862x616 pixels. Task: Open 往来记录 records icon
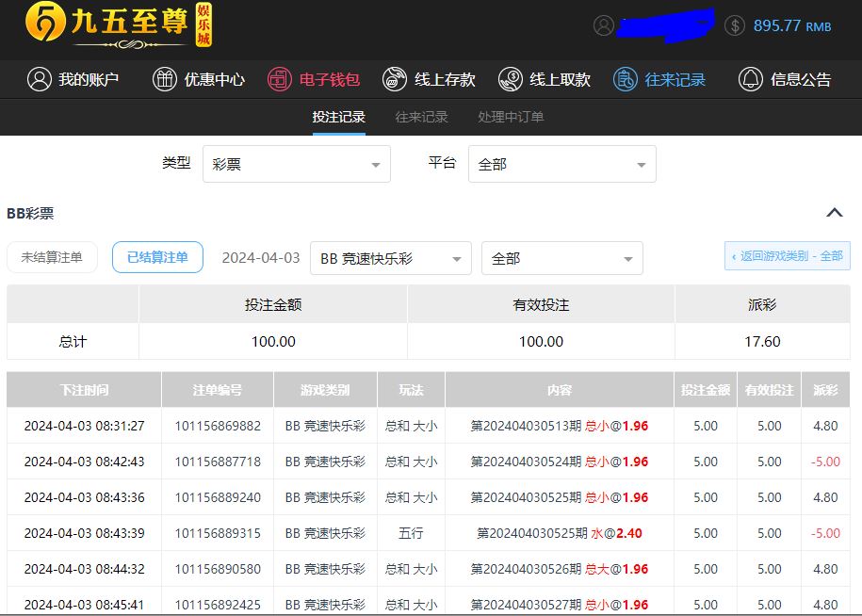click(x=626, y=79)
